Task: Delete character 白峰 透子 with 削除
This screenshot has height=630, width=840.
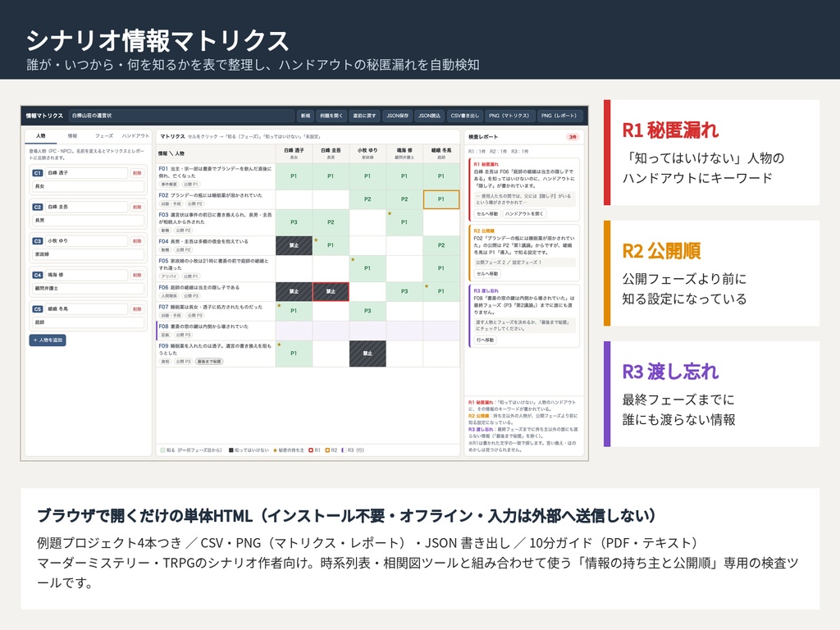Action: [x=137, y=173]
